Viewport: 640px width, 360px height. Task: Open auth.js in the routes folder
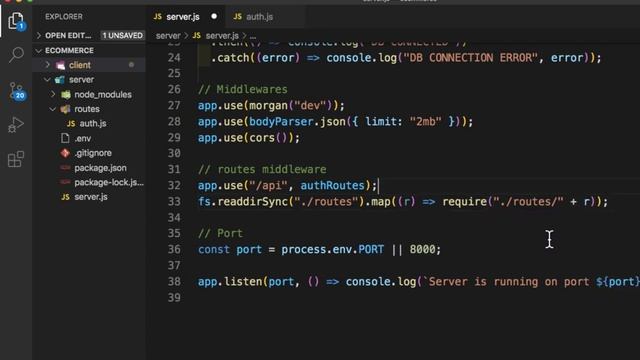[93, 124]
